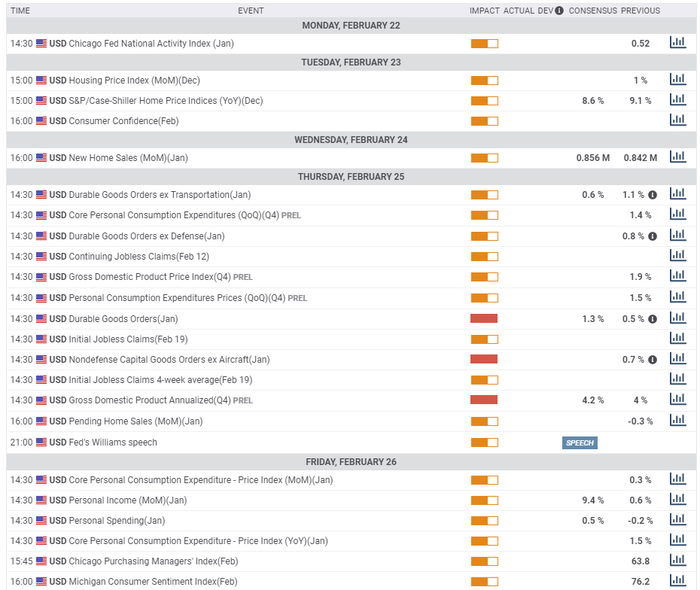Image resolution: width=700 pixels, height=590 pixels.
Task: Click the IMPACT column header
Action: click(484, 11)
